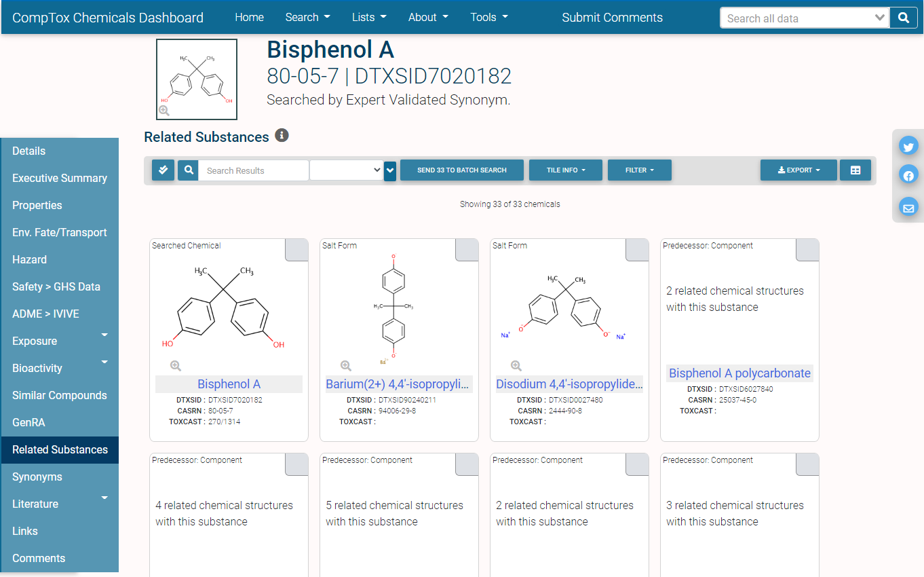Expand the Search all data chevron
The height and width of the screenshot is (577, 924).
pos(880,18)
